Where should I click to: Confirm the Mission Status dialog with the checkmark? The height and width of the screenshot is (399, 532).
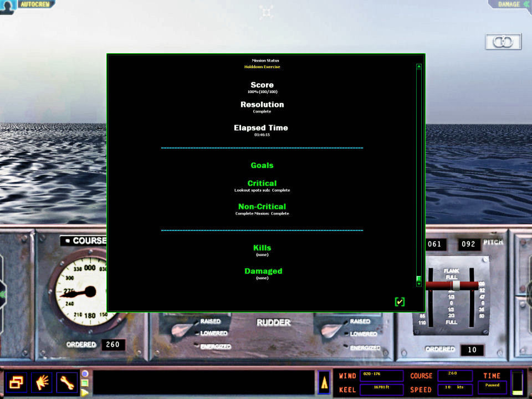pyautogui.click(x=400, y=301)
